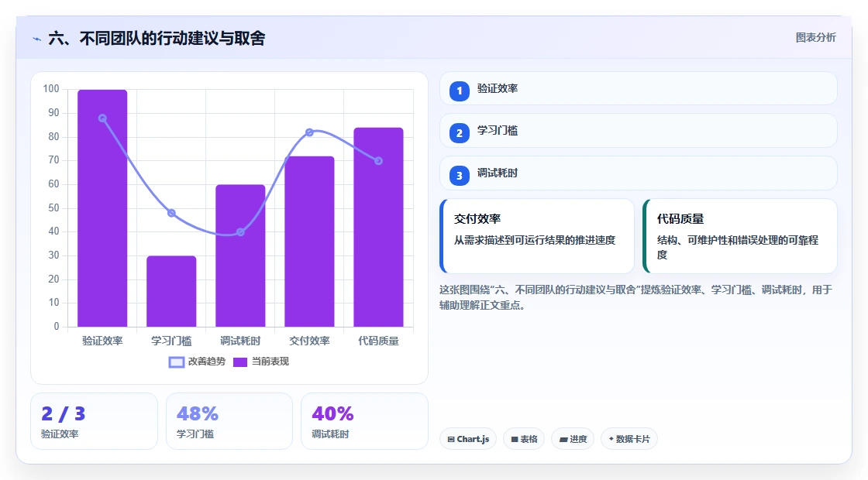Click the trend line point on 调试耗时 bar

(240, 232)
